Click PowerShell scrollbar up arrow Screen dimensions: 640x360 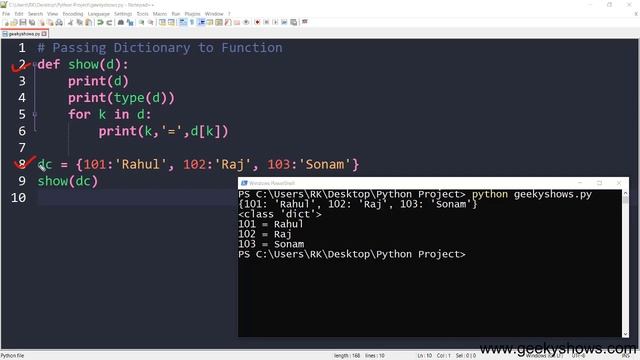point(625,193)
